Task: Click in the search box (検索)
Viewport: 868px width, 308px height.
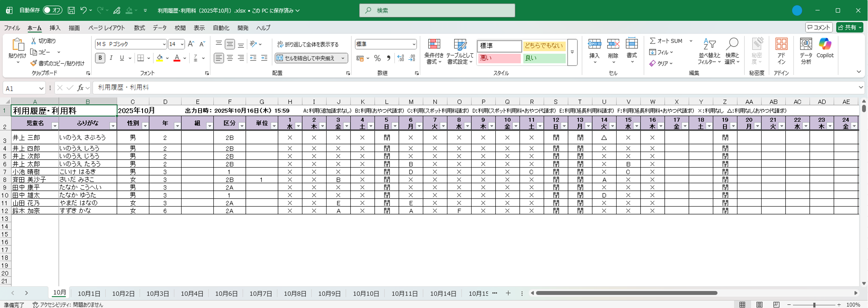Action: click(x=437, y=10)
